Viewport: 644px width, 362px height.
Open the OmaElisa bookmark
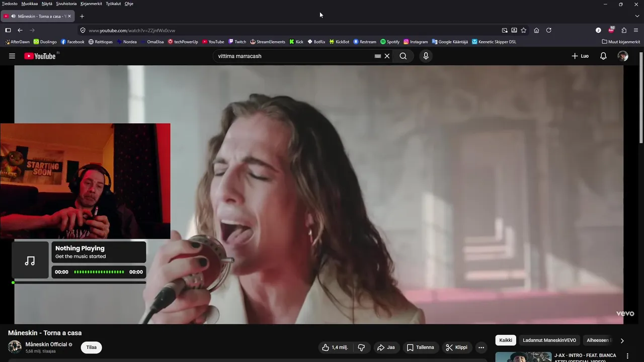152,42
